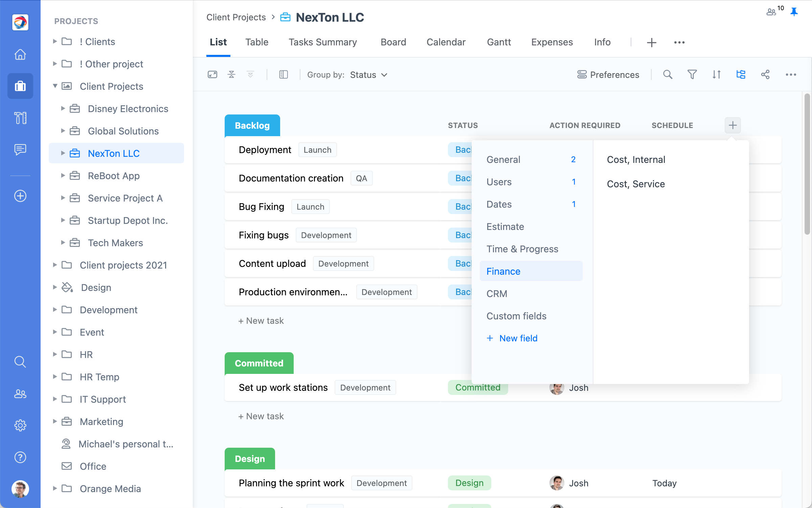Screen dimensions: 812x508
Task: Click the sort arrows icon
Action: tap(717, 75)
